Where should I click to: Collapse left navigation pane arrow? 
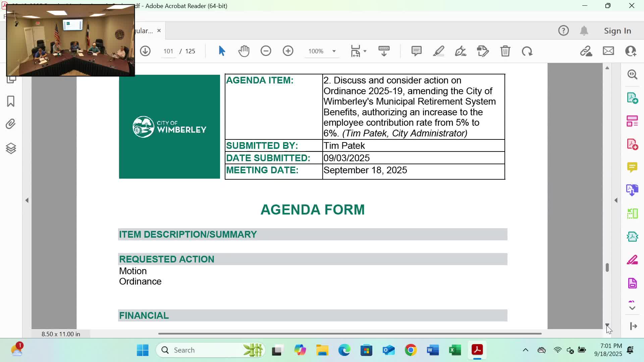[27, 200]
